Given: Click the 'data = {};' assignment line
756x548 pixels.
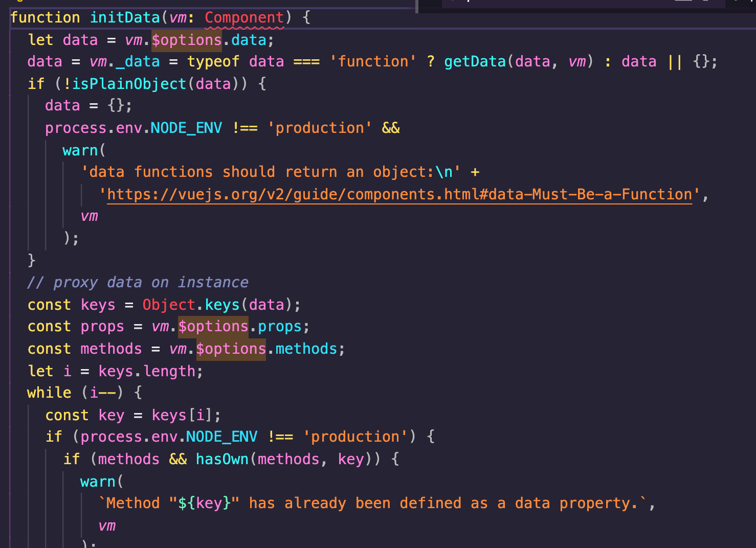Looking at the screenshot, I should [88, 106].
